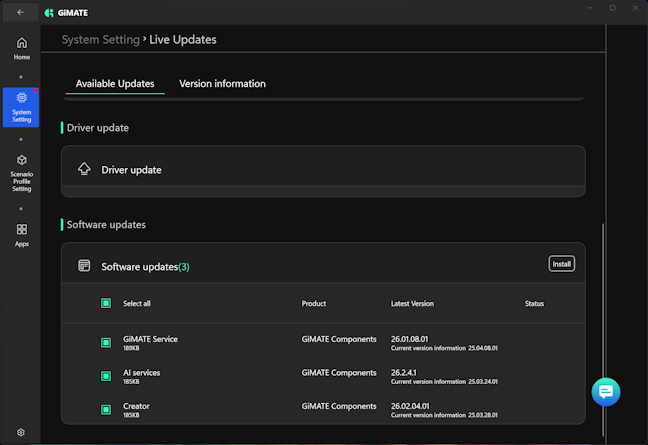Screen dimensions: 648x445
Task: Select the Available Updates tab
Action: [115, 84]
